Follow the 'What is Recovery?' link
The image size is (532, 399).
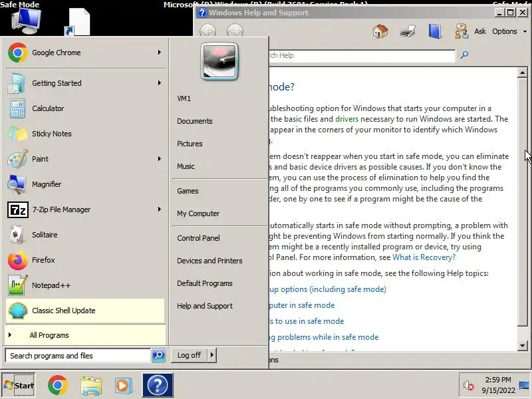pyautogui.click(x=424, y=257)
